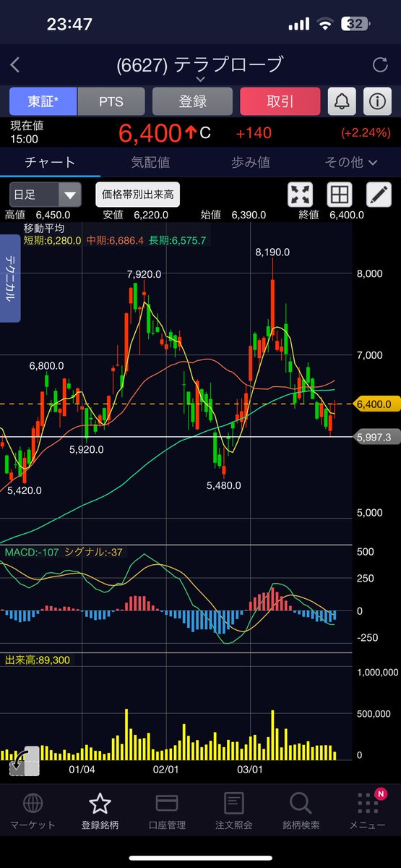Viewport: 401px width, 868px height.
Task: Select the チャート tab
Action: (x=50, y=162)
